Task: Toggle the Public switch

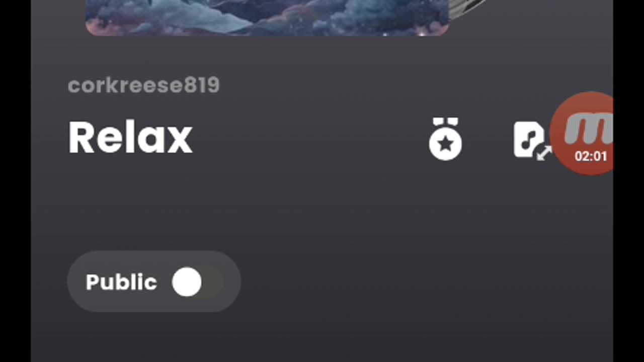Action: coord(198,282)
